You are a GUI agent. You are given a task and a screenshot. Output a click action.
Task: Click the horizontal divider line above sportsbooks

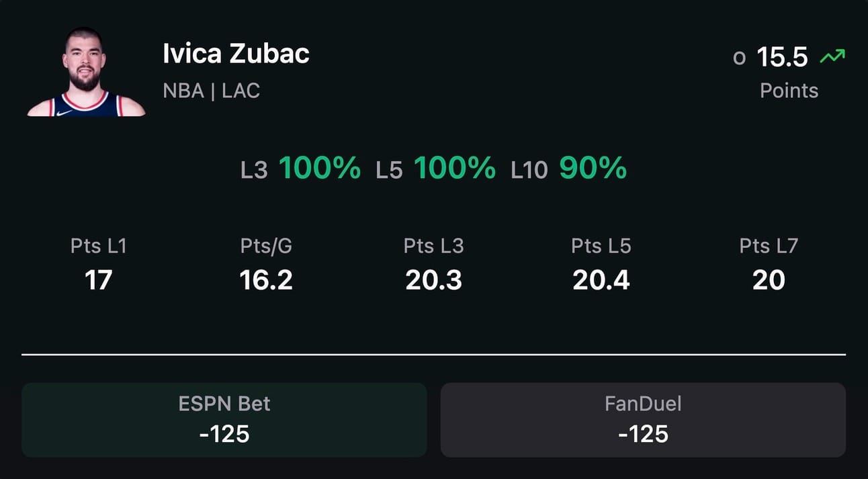(x=433, y=354)
